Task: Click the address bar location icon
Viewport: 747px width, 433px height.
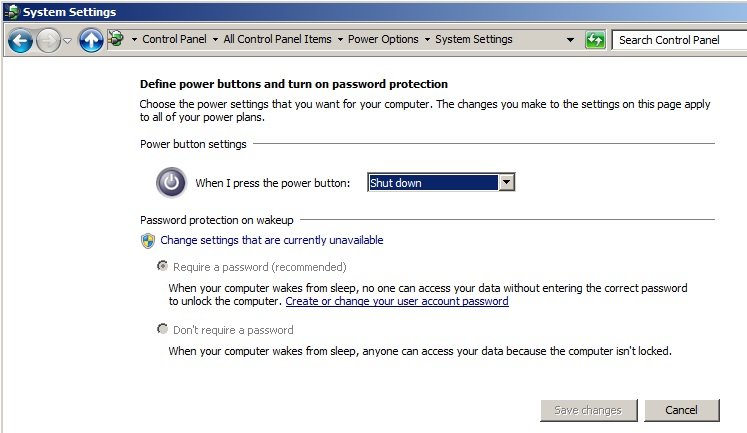Action: pyautogui.click(x=117, y=40)
